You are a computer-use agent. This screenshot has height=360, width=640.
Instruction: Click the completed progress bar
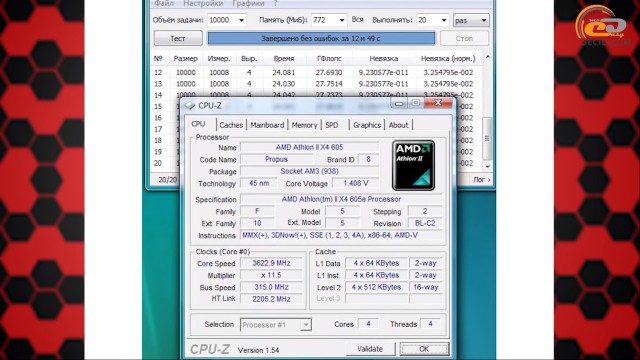click(321, 38)
